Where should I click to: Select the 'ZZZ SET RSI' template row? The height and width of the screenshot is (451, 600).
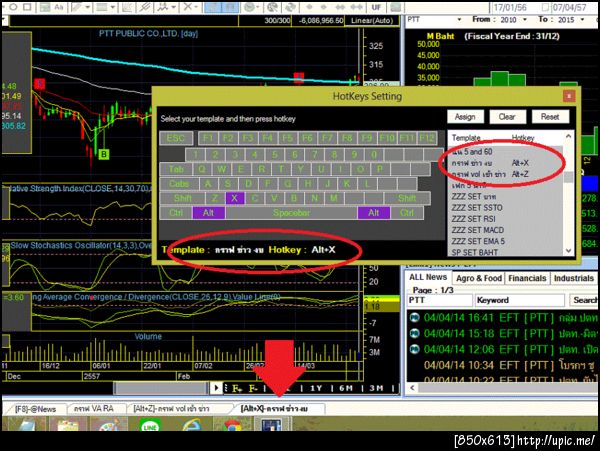pos(505,219)
